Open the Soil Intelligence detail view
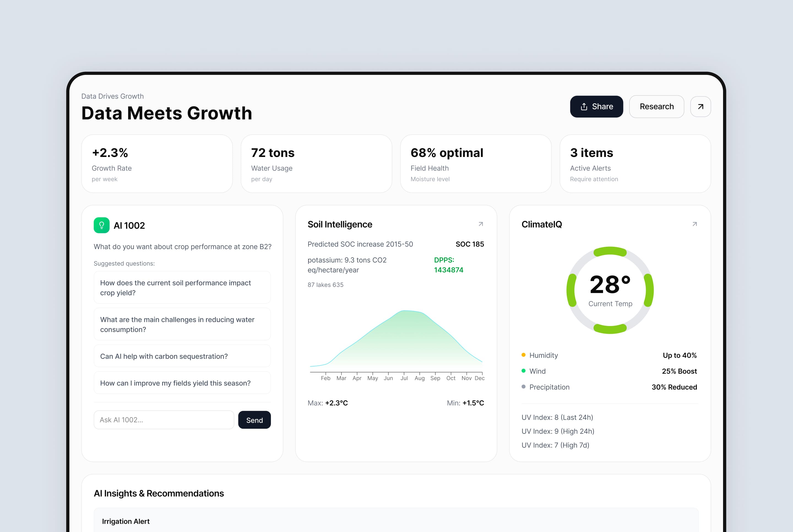 [x=340, y=224]
